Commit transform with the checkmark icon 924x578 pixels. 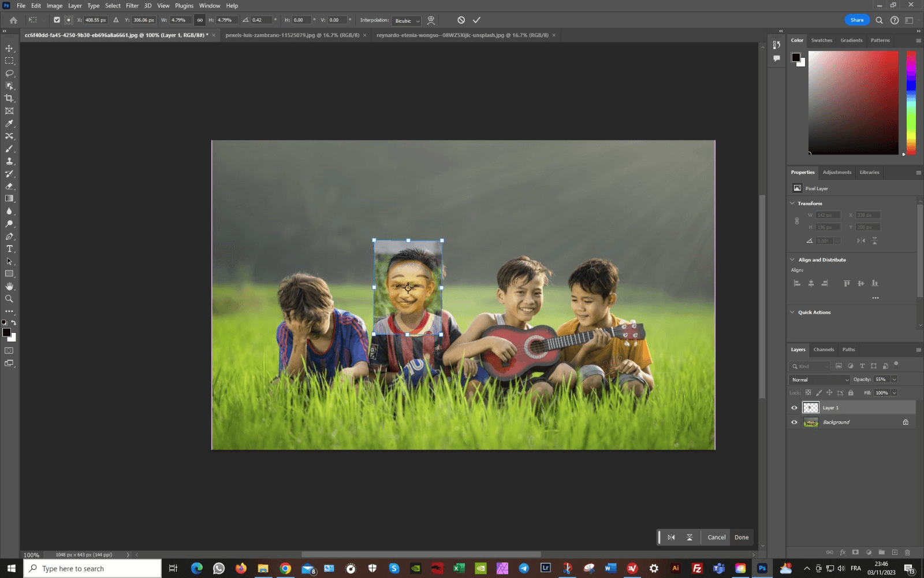[476, 20]
